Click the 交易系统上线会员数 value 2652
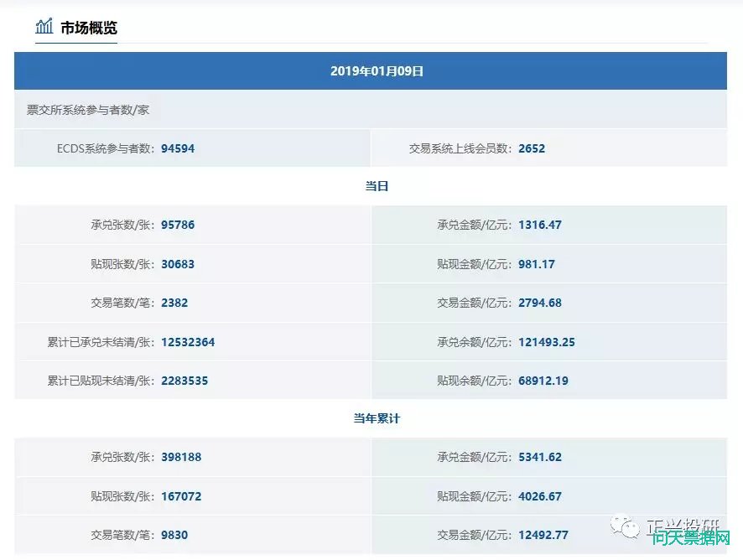 [x=532, y=148]
